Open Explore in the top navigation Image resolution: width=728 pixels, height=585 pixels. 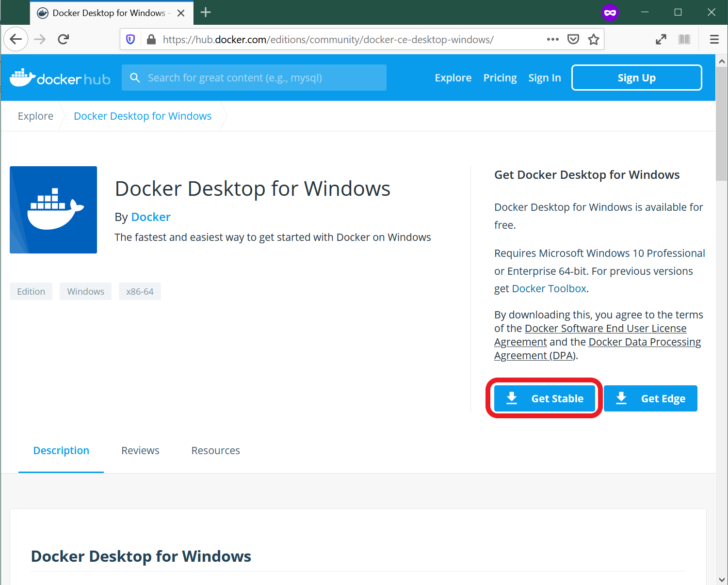click(453, 78)
